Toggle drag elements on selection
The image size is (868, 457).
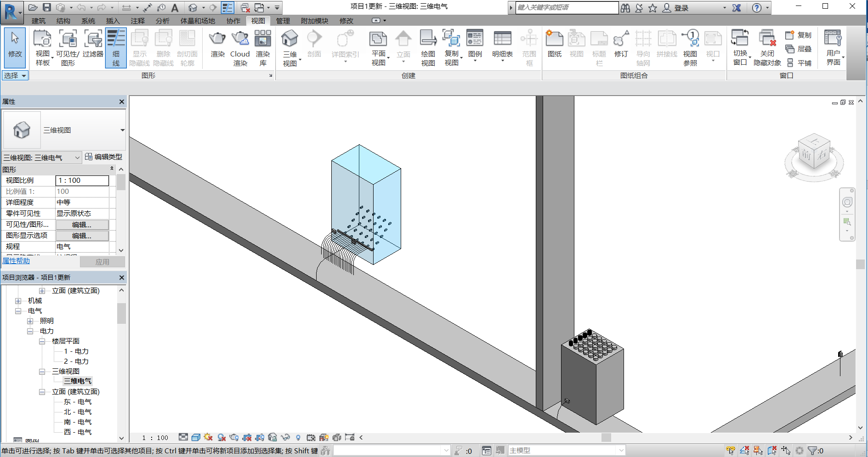coord(786,451)
